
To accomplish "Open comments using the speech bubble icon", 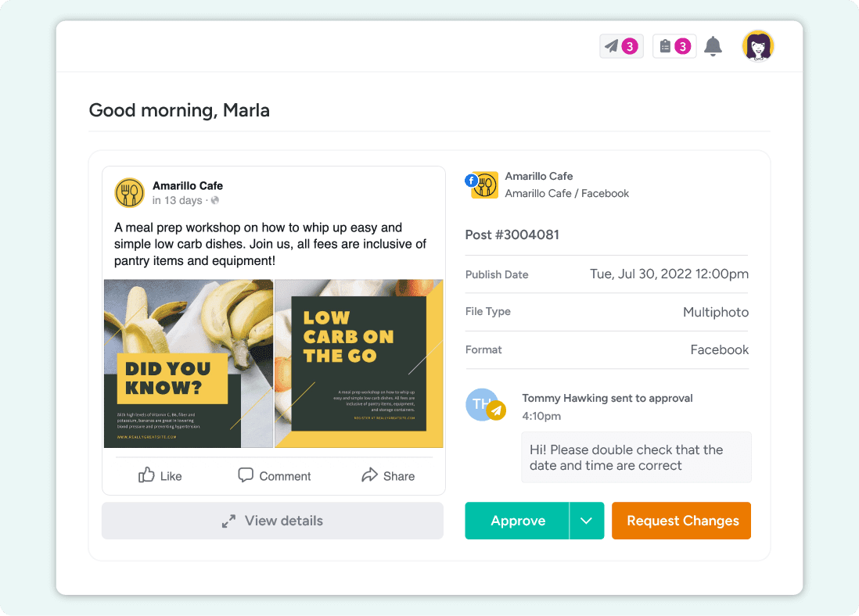I will tap(246, 475).
